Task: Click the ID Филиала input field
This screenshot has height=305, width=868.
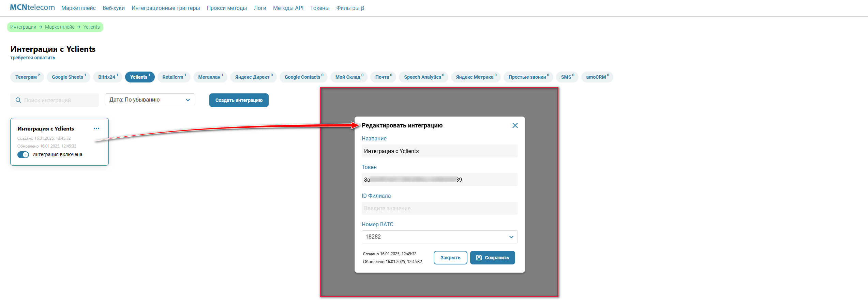Action: point(439,208)
